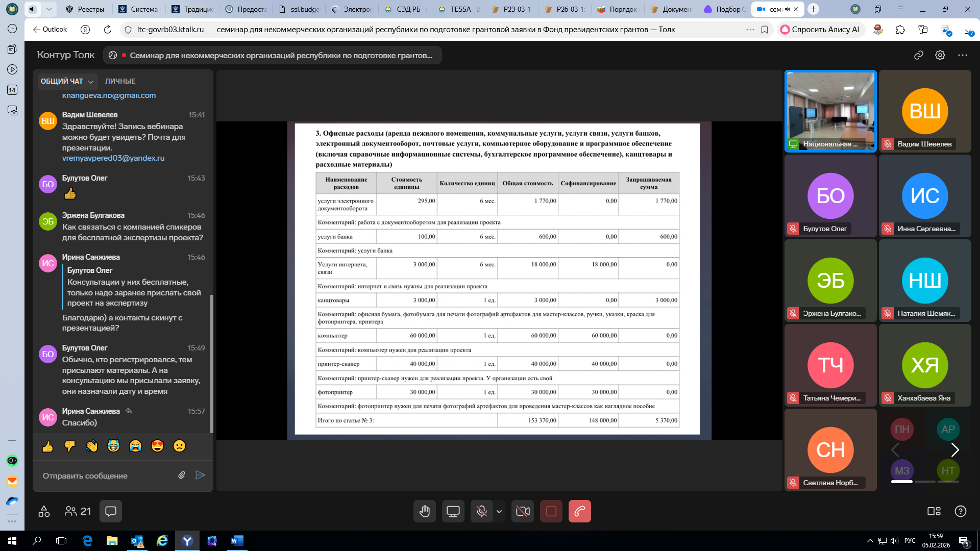Open microphone options chevron
Viewport: 980px width, 551px height.
(499, 511)
